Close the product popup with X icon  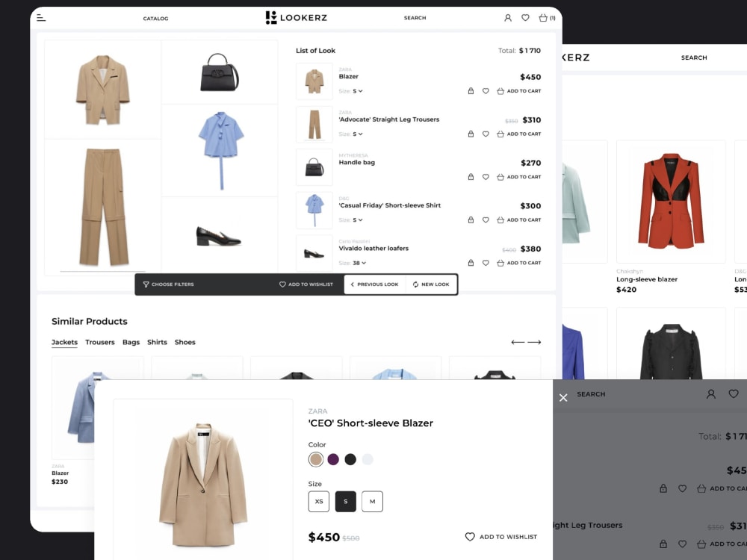(x=563, y=398)
